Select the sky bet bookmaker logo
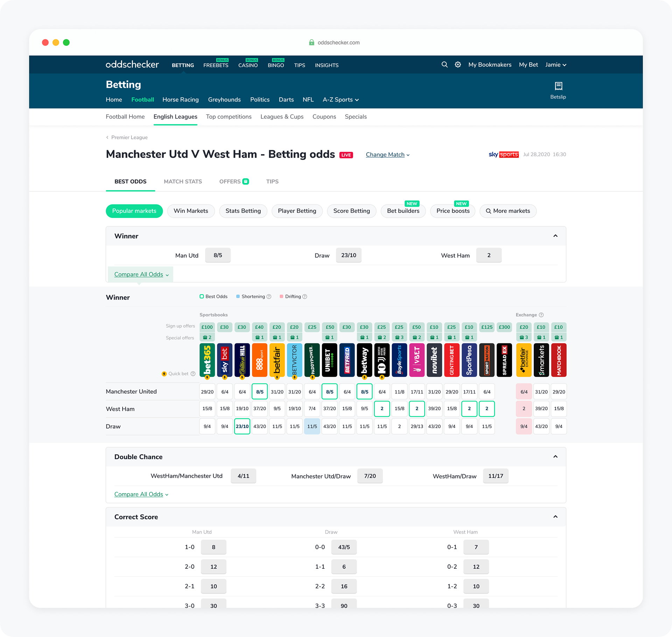Viewport: 672px width, 637px height. tap(225, 360)
